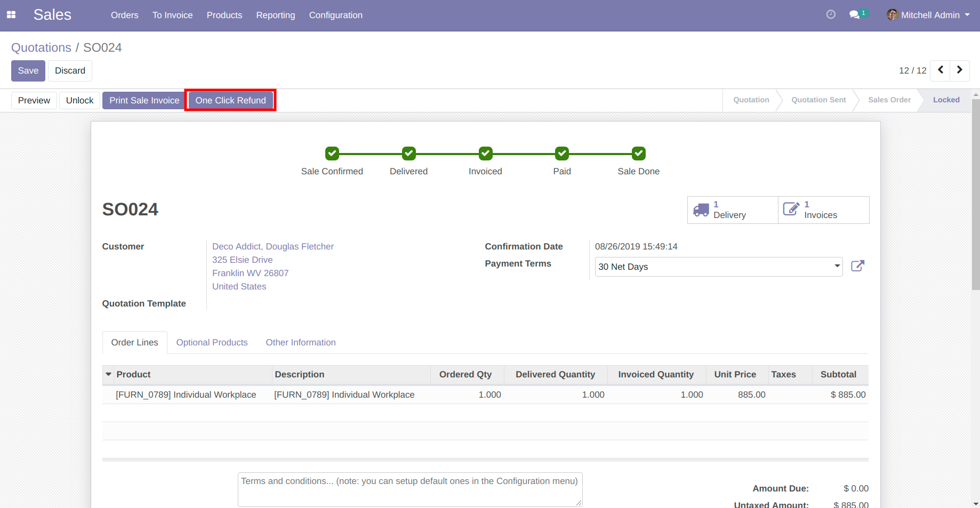Open the apps grid menu icon

click(x=11, y=15)
